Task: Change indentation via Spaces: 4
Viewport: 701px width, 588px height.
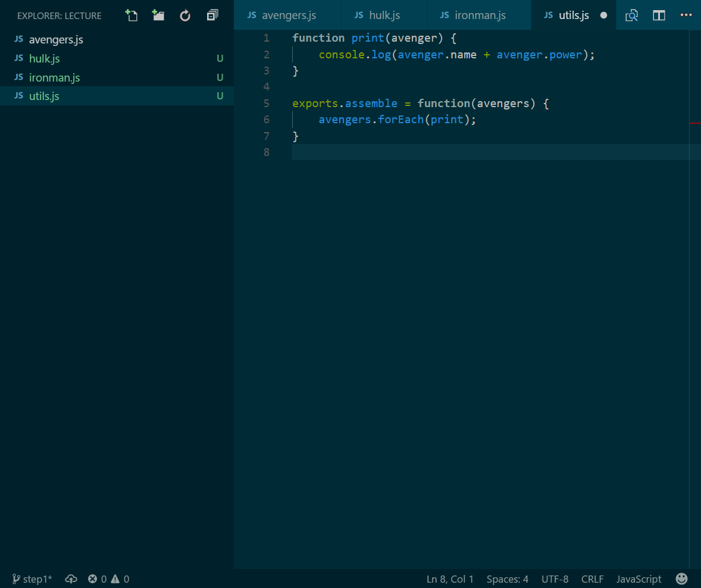Action: (508, 579)
